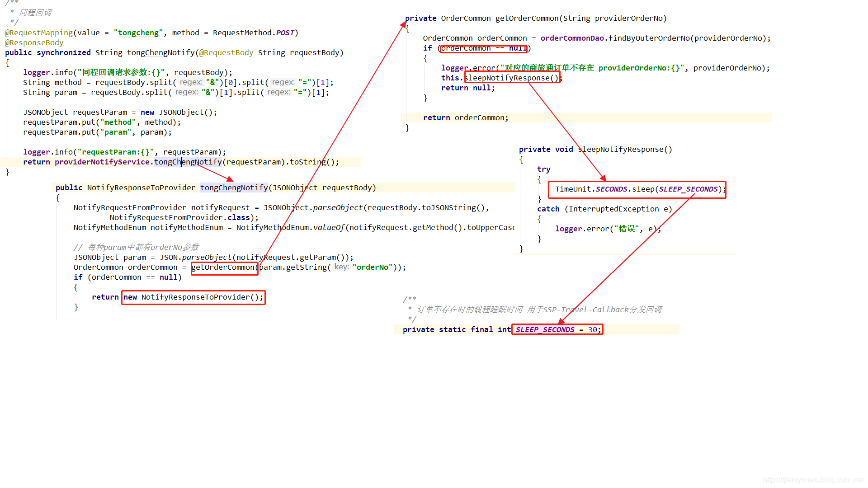868x488 pixels.
Task: Click the 'try' keyword
Action: [x=544, y=169]
